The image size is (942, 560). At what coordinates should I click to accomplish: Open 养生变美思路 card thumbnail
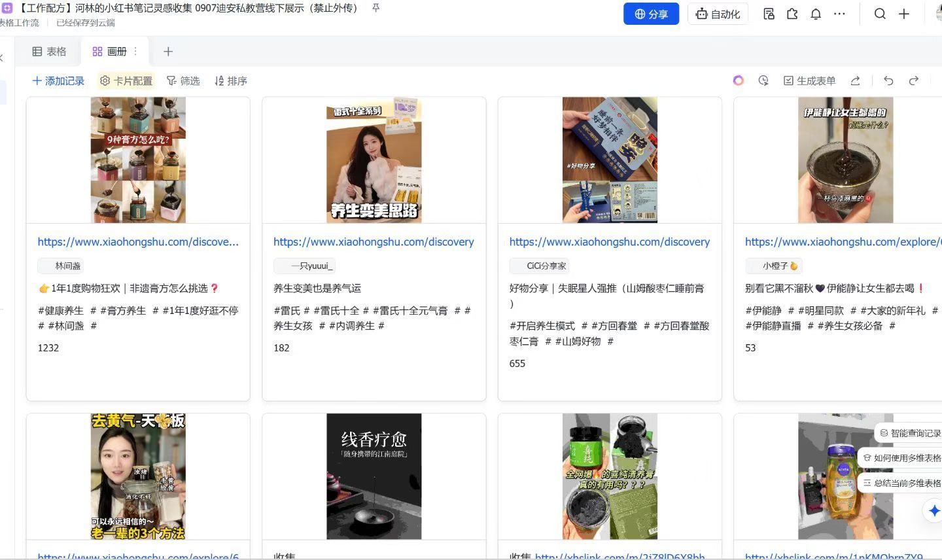coord(374,160)
